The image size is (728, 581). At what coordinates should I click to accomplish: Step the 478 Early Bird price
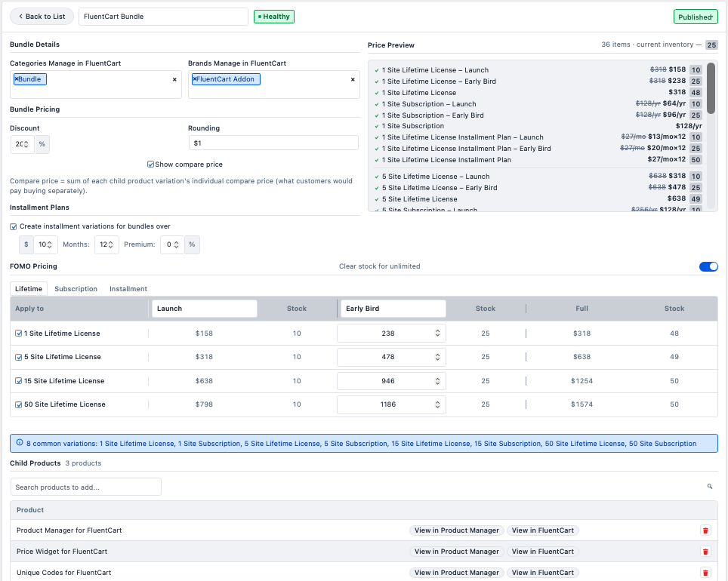pos(437,357)
